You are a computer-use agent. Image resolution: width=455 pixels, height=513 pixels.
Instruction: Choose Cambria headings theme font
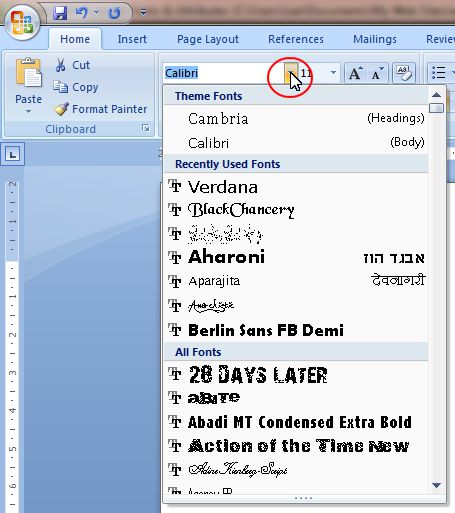296,119
